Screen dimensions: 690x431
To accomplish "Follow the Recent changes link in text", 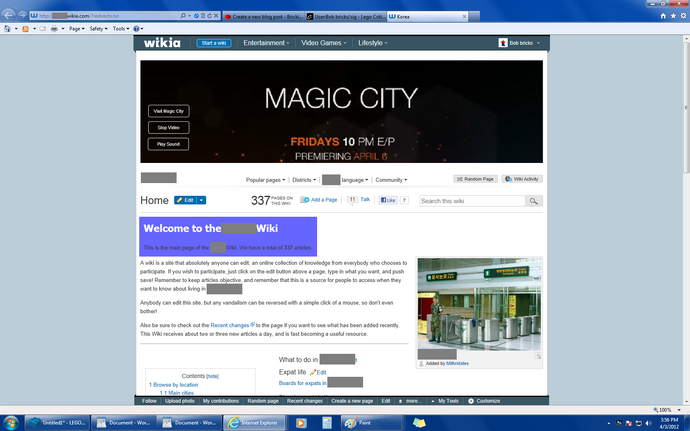I will click(230, 325).
